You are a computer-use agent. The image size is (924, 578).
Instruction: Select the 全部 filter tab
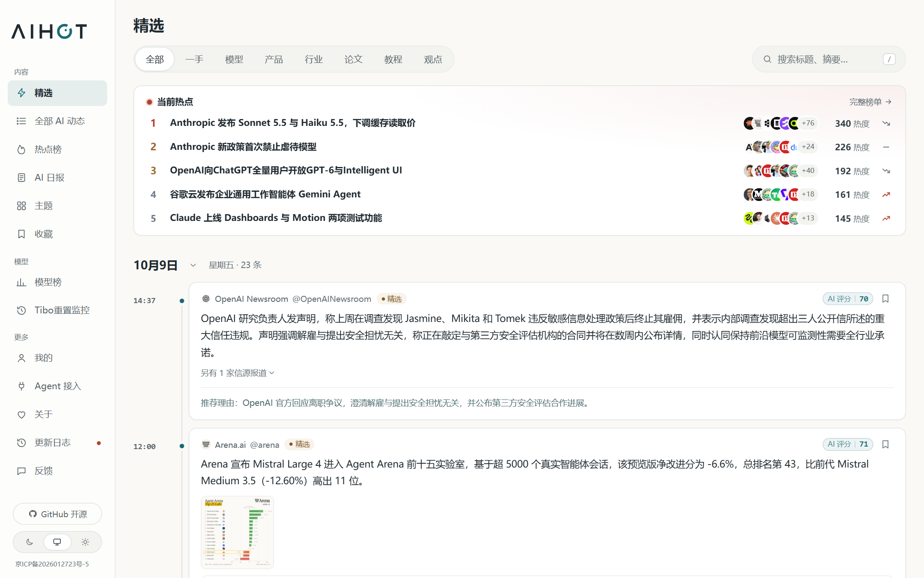point(154,59)
